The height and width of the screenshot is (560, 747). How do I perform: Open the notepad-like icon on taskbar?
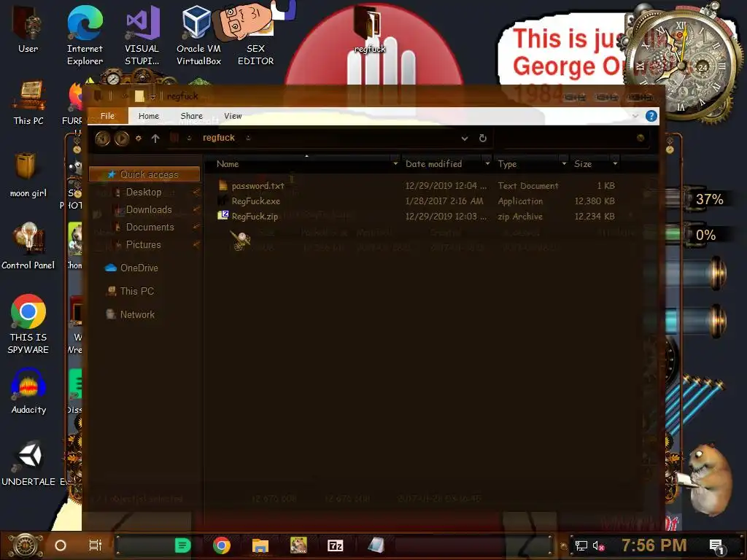(x=376, y=545)
